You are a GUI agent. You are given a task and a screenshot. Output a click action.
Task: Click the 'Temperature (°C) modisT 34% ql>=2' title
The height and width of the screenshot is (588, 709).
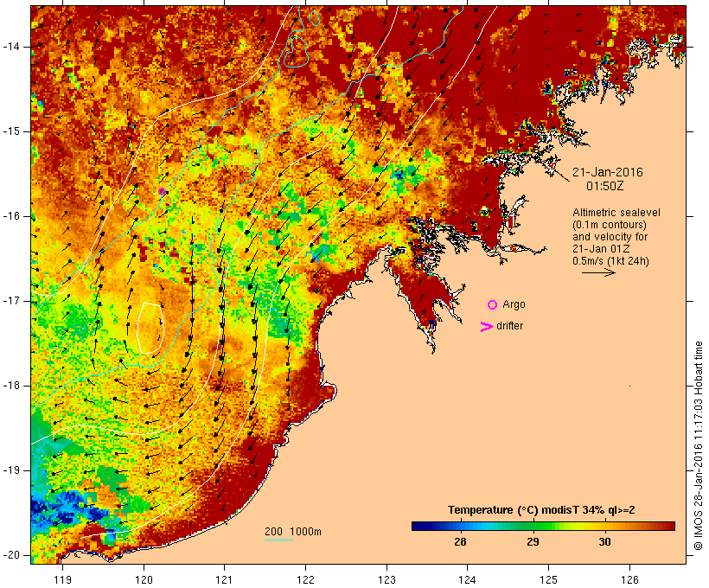click(x=541, y=510)
